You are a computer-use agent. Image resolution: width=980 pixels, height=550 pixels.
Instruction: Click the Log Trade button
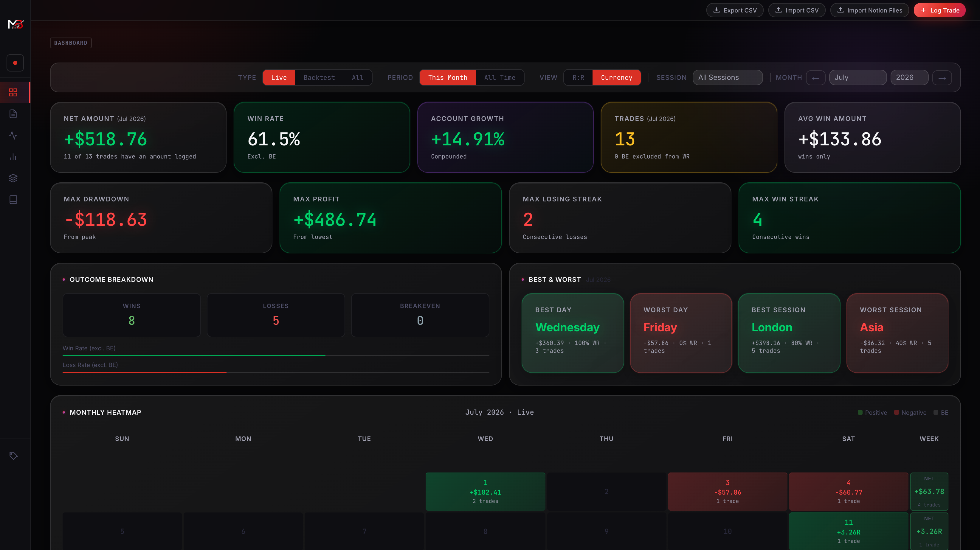click(x=939, y=10)
